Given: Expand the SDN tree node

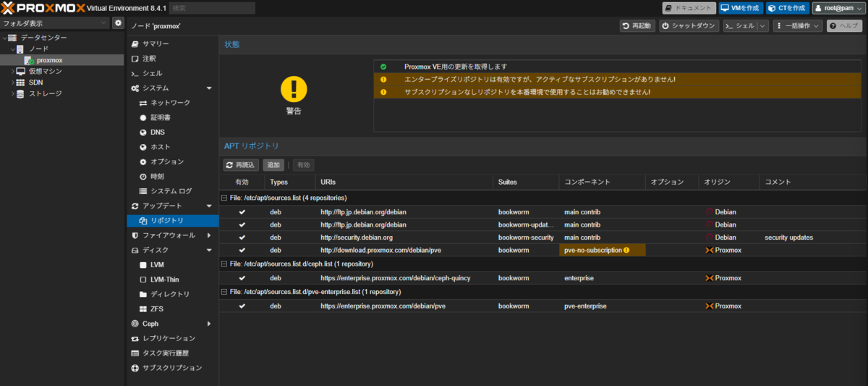Looking at the screenshot, I should coord(12,83).
